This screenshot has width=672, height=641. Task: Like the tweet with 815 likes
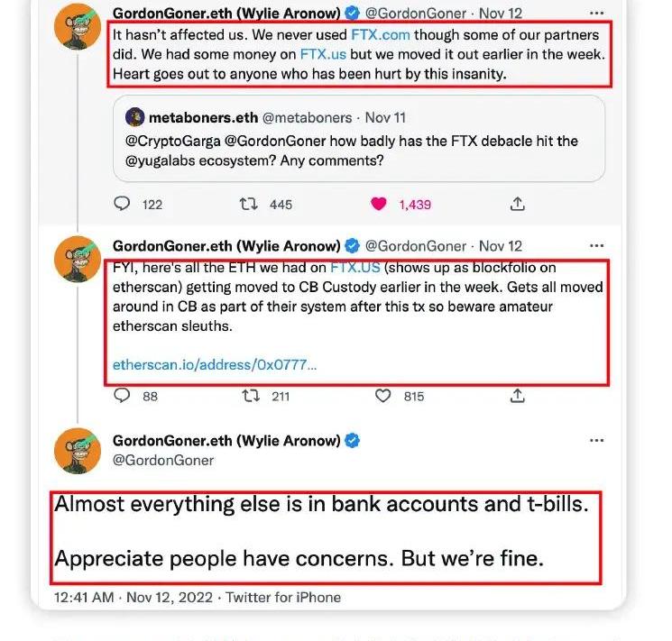(x=382, y=396)
